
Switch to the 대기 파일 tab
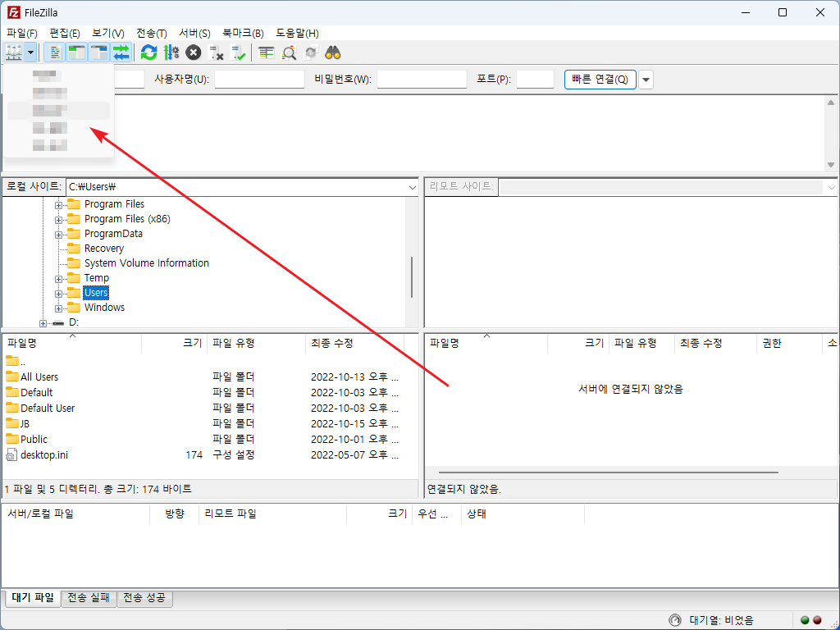click(x=33, y=597)
